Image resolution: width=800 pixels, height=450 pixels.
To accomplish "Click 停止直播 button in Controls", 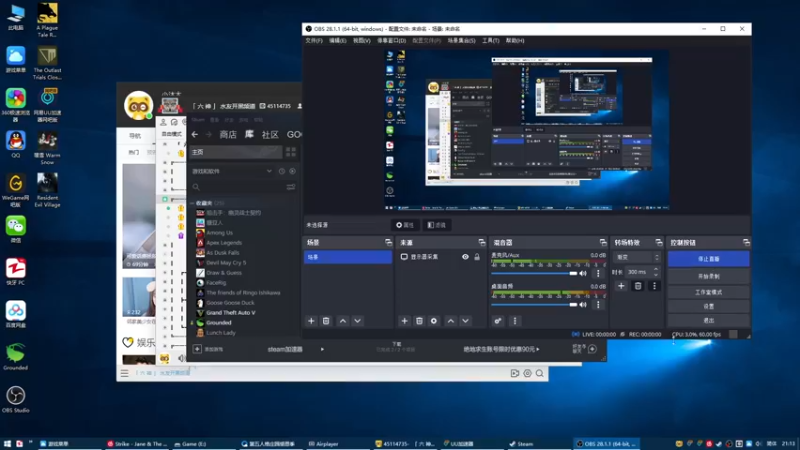I will coord(708,259).
